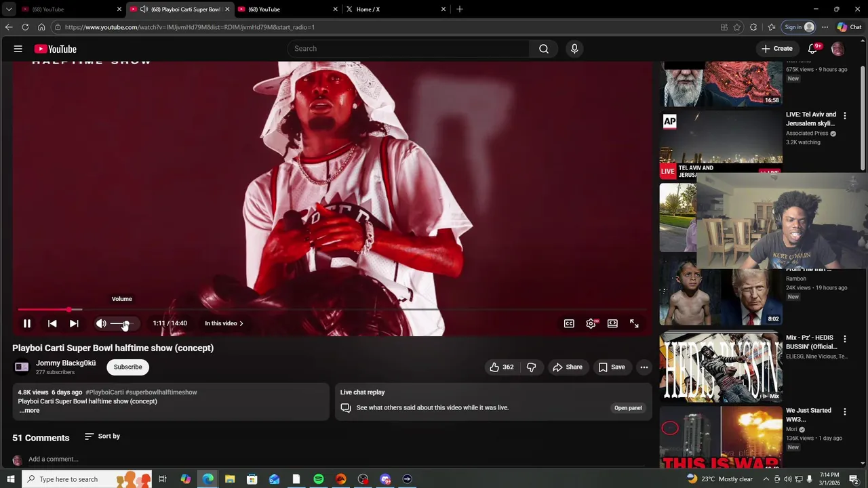
Task: Open Spotify from the taskbar
Action: [x=319, y=479]
